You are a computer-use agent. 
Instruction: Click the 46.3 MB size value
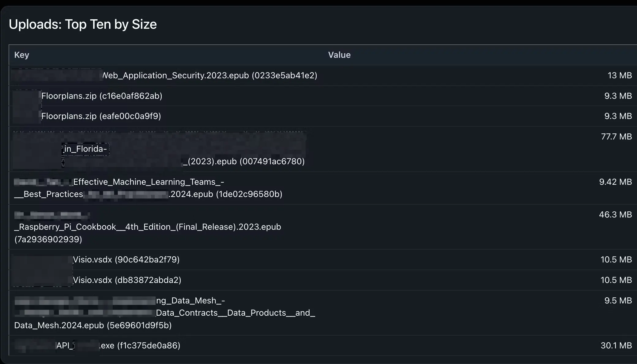[x=615, y=215]
